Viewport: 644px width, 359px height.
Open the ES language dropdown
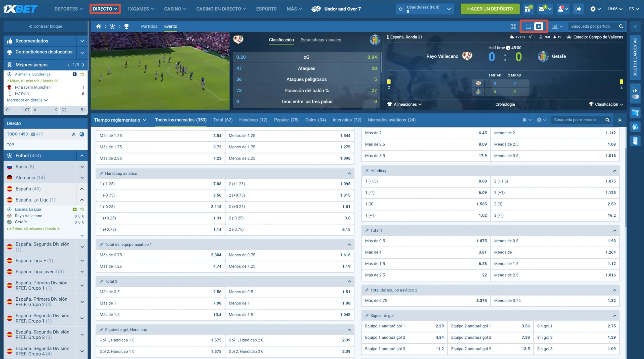[x=634, y=9]
